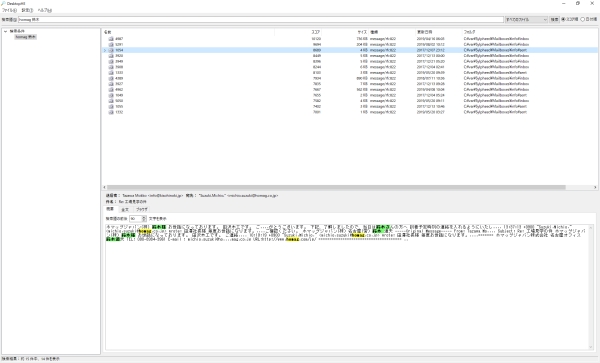The width and height of the screenshot is (600, 363).
Task: Click the mail file icon for row 1055
Action: coord(111,107)
